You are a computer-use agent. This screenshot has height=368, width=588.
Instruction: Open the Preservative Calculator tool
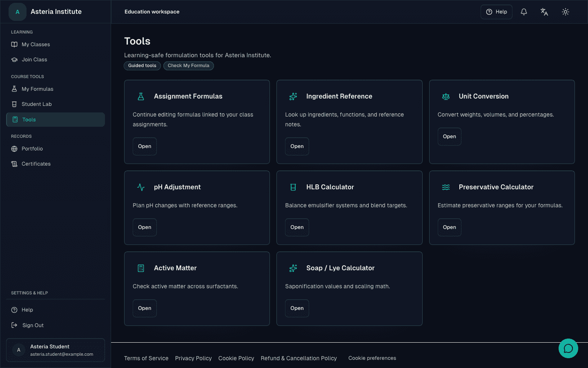(450, 227)
